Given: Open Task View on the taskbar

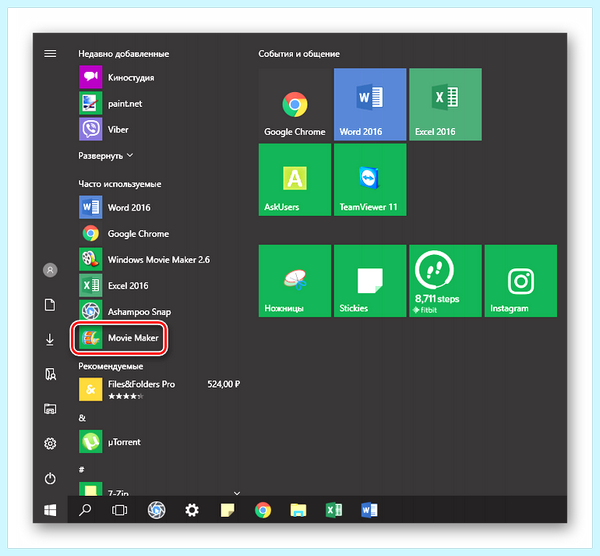Looking at the screenshot, I should 119,510.
